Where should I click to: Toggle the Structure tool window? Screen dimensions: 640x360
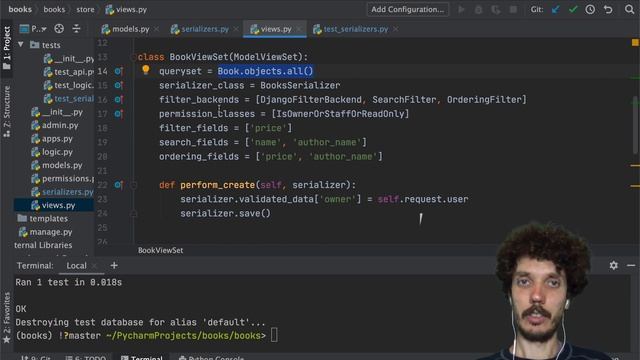(x=7, y=111)
